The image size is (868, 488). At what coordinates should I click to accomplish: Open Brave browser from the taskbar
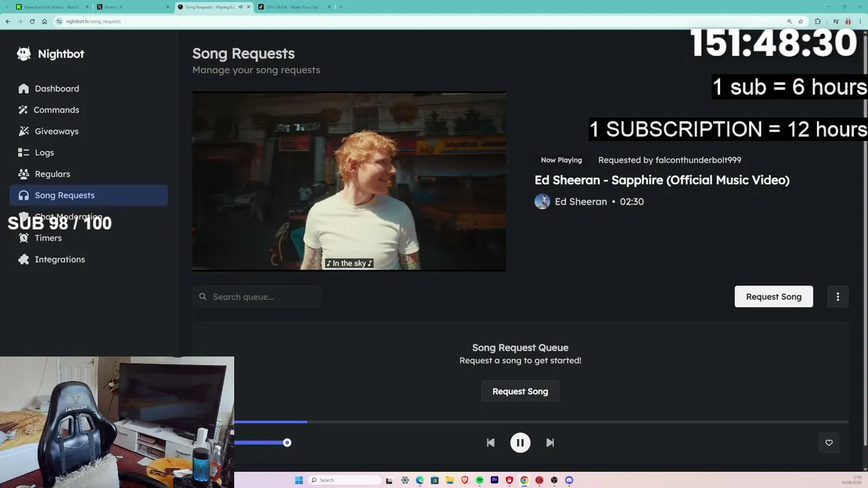coord(465,481)
